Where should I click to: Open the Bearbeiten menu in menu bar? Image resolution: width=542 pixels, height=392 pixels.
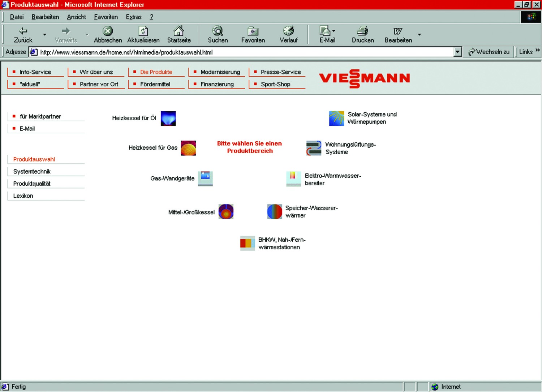click(45, 17)
